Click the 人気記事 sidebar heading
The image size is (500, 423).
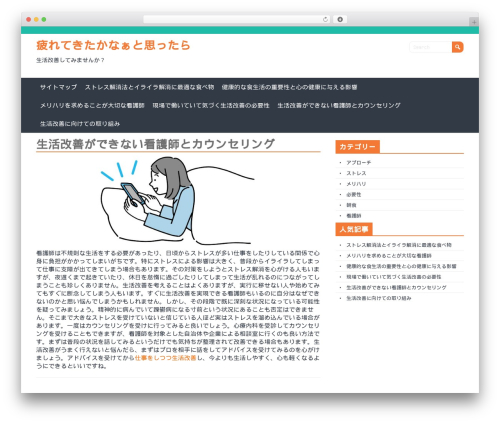click(354, 229)
